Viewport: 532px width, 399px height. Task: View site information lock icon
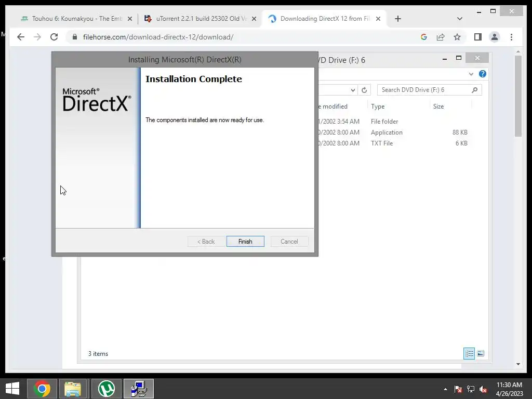coord(75,37)
